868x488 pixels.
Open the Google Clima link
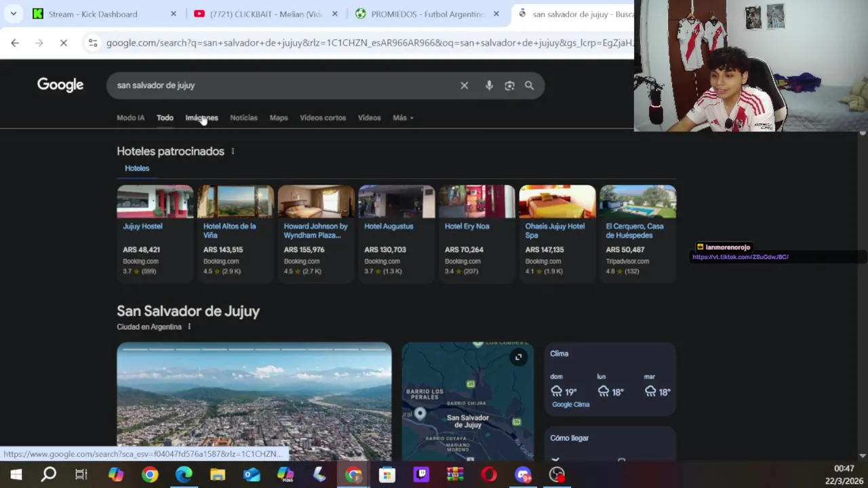pyautogui.click(x=570, y=405)
